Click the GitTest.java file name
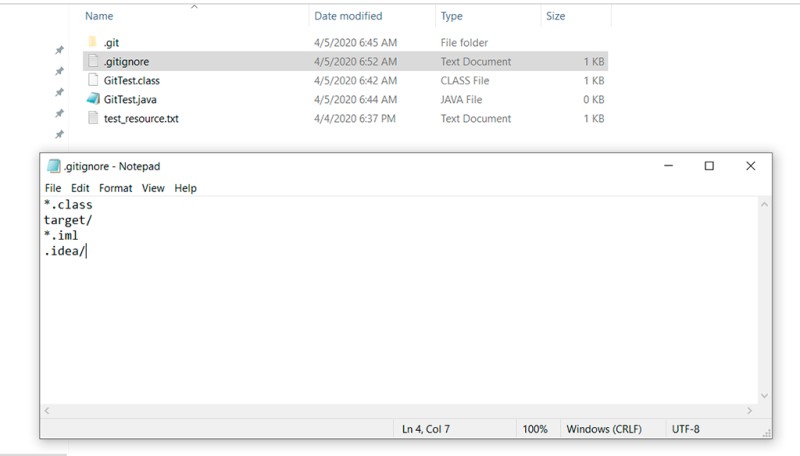The height and width of the screenshot is (456, 800). click(130, 99)
